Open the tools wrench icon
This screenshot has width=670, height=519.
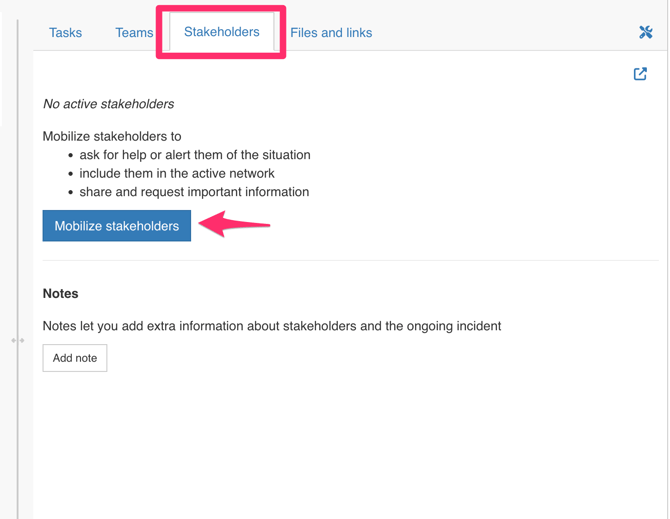pos(645,32)
